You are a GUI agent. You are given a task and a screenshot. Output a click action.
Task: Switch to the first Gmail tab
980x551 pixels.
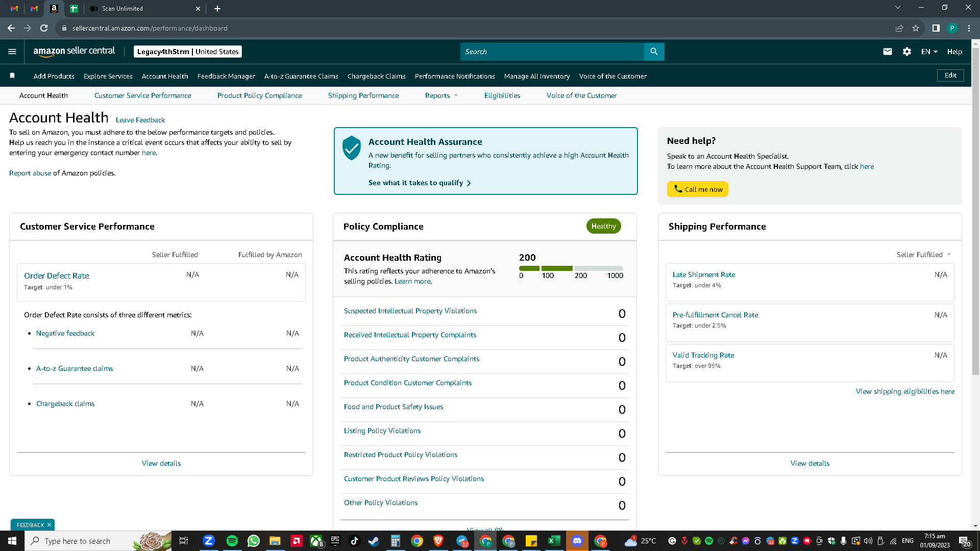point(14,8)
